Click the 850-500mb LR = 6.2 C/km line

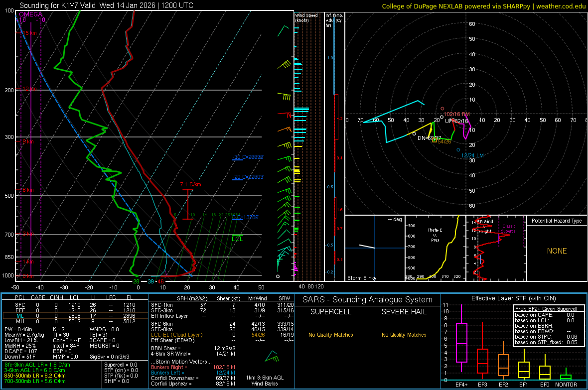click(x=35, y=376)
